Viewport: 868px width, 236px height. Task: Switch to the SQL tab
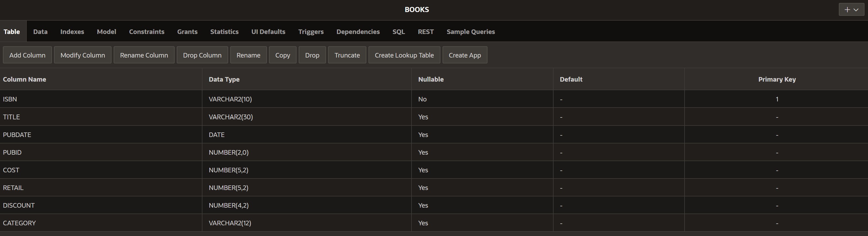point(399,32)
